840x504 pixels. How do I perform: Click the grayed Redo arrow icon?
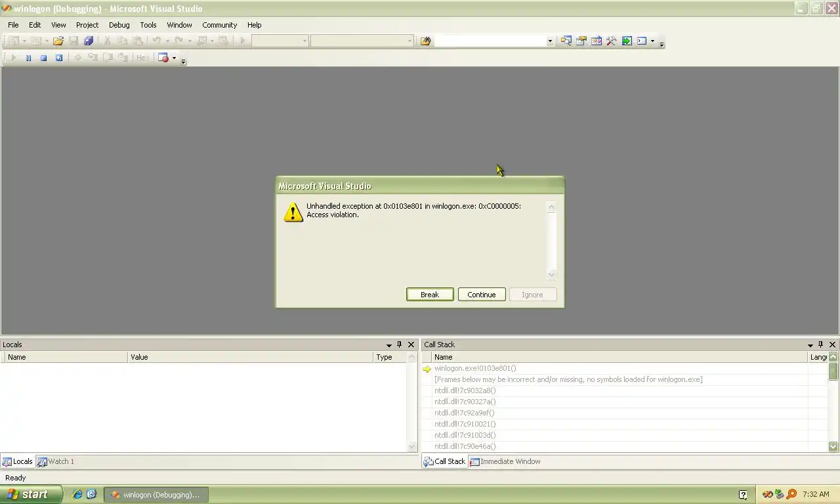(178, 41)
